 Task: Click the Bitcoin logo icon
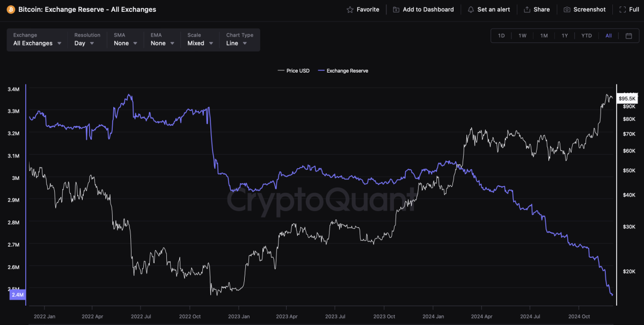coord(10,9)
